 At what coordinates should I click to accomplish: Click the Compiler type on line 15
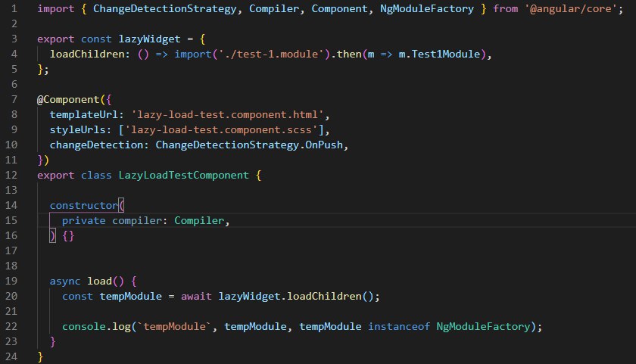199,220
